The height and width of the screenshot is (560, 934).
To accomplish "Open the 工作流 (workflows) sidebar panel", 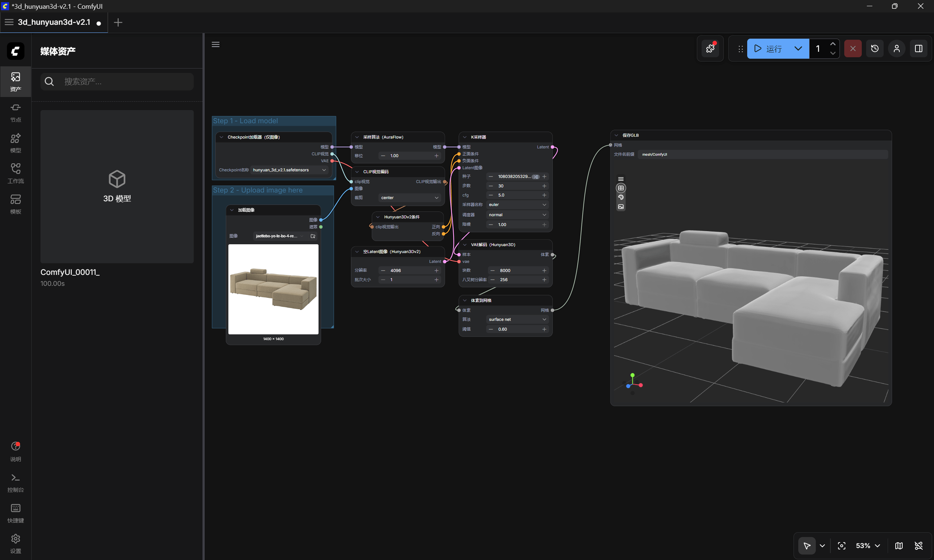I will pyautogui.click(x=15, y=174).
